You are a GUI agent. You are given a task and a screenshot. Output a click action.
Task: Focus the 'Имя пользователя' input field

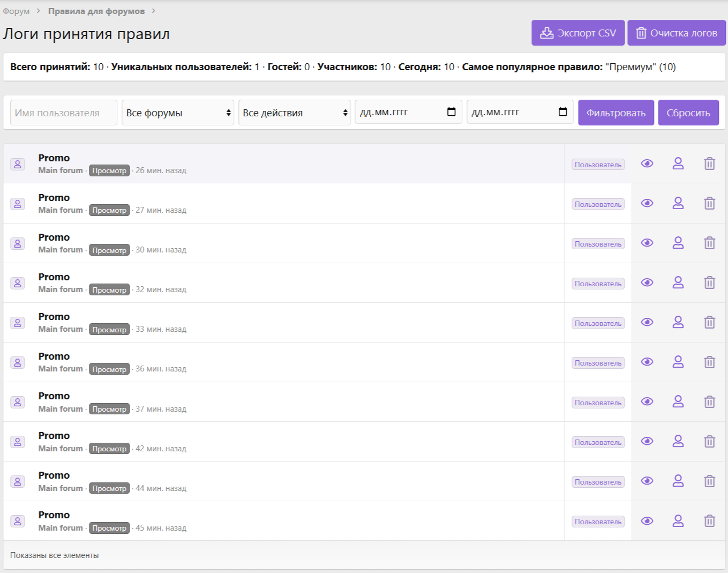[x=64, y=113]
